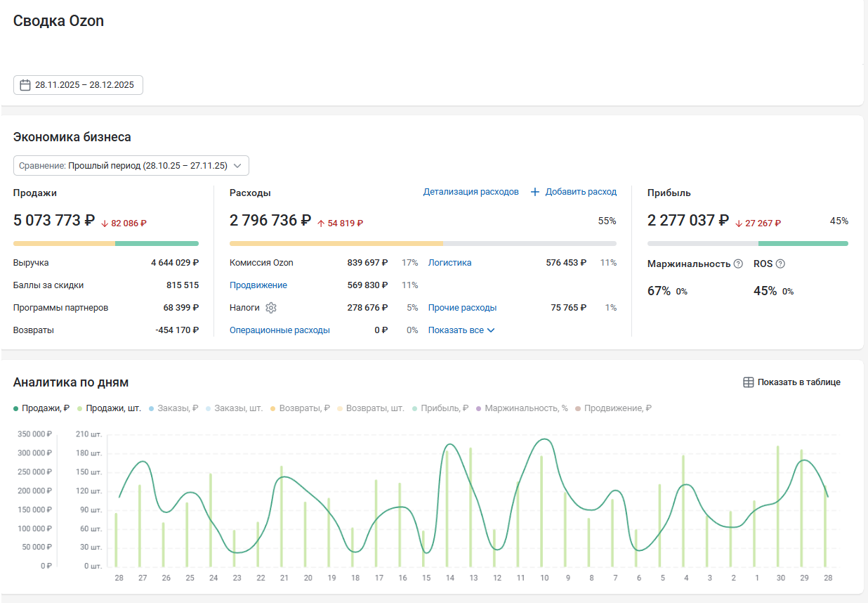Image resolution: width=868 pixels, height=603 pixels.
Task: Click the profit total 2 277 037 ₽
Action: [x=688, y=221]
